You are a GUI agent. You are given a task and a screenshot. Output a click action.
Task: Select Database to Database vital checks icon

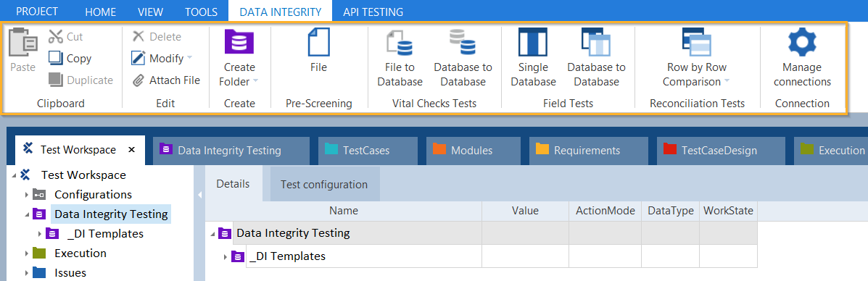(463, 43)
